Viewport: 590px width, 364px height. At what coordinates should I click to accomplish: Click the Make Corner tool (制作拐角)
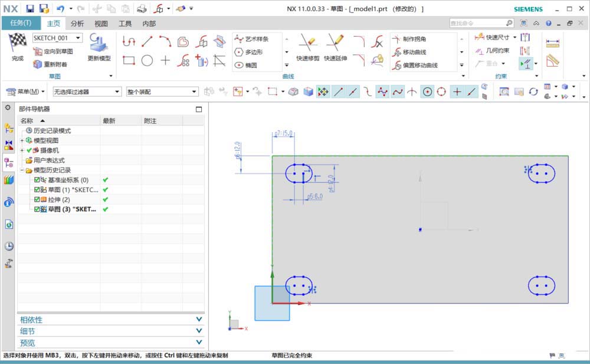[409, 39]
